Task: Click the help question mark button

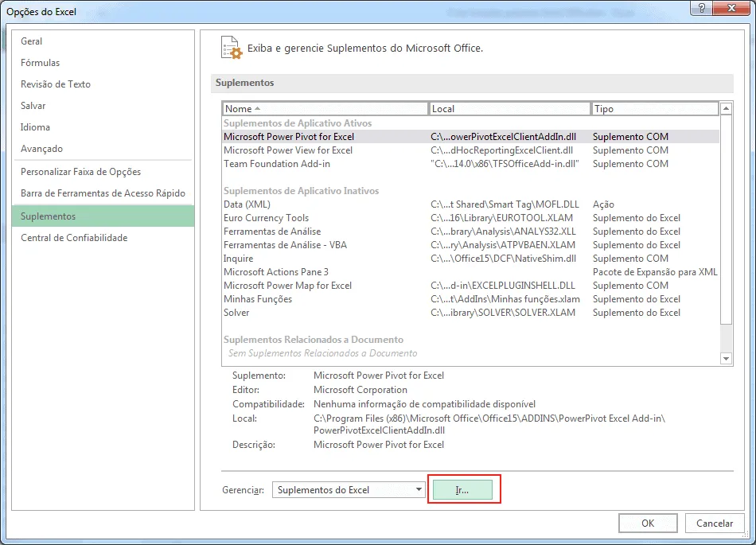Action: click(x=702, y=8)
